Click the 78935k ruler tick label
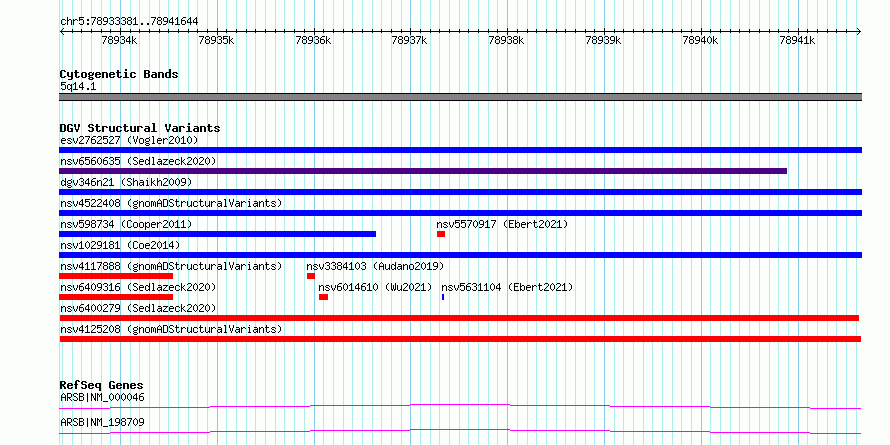 [x=216, y=40]
